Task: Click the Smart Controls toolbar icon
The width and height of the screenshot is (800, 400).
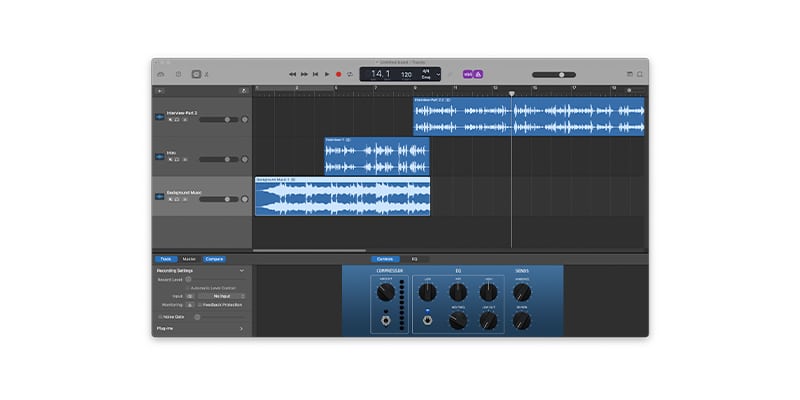Action: pyautogui.click(x=196, y=74)
